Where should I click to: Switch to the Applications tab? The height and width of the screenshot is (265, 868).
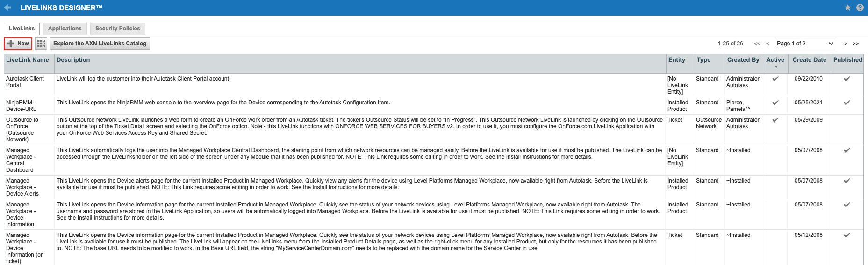[65, 29]
